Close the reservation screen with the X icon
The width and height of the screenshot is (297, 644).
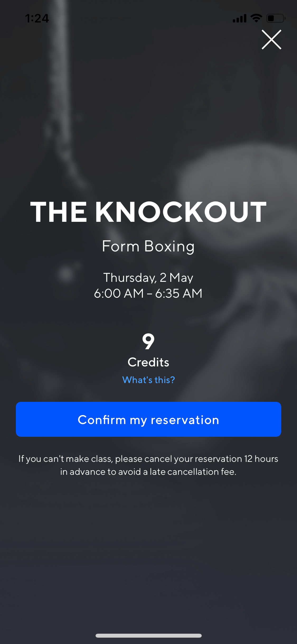[271, 40]
